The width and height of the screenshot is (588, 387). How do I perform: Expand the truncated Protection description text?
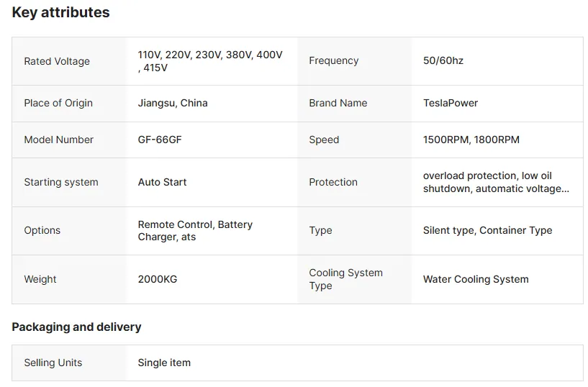[496, 182]
